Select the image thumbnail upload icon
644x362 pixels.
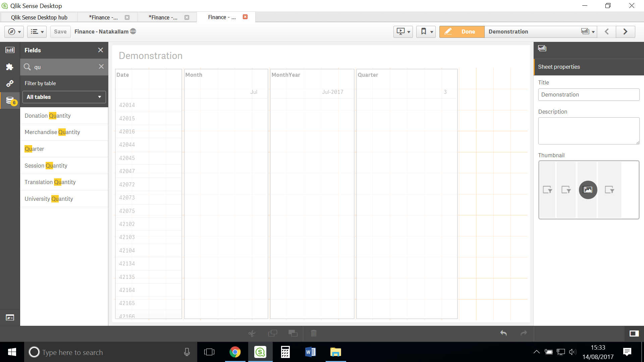(588, 190)
